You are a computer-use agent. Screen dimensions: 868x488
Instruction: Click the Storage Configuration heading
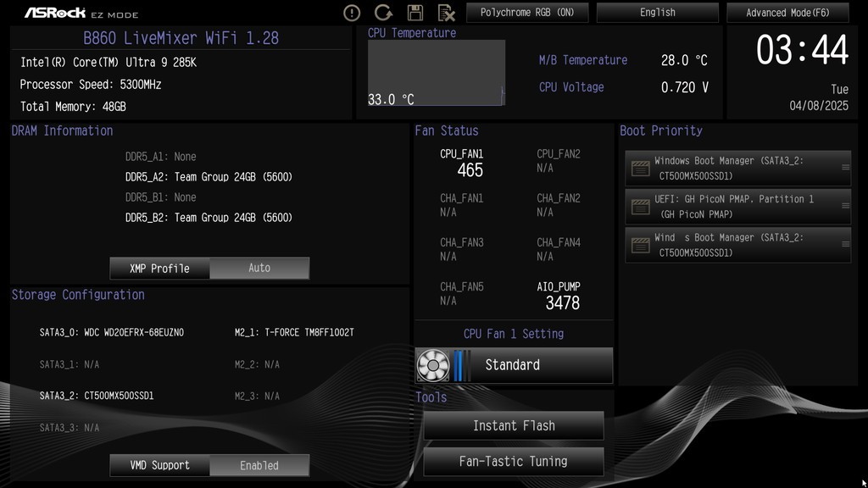tap(78, 295)
